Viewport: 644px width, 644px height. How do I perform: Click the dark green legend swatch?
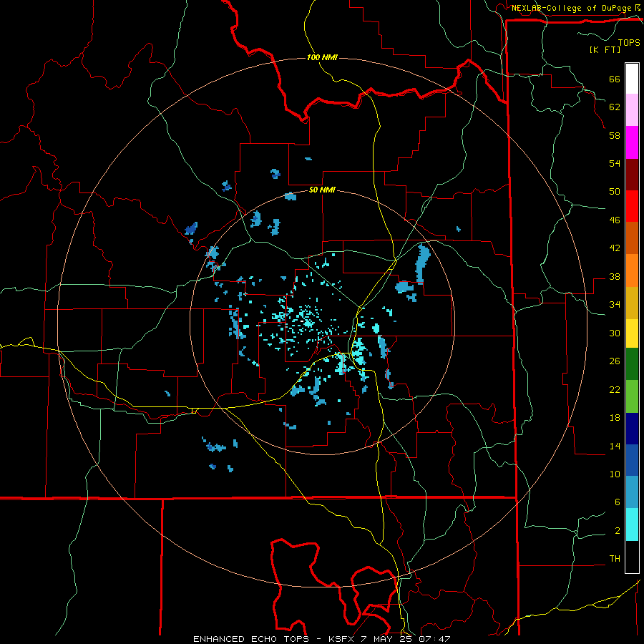pyautogui.click(x=632, y=364)
